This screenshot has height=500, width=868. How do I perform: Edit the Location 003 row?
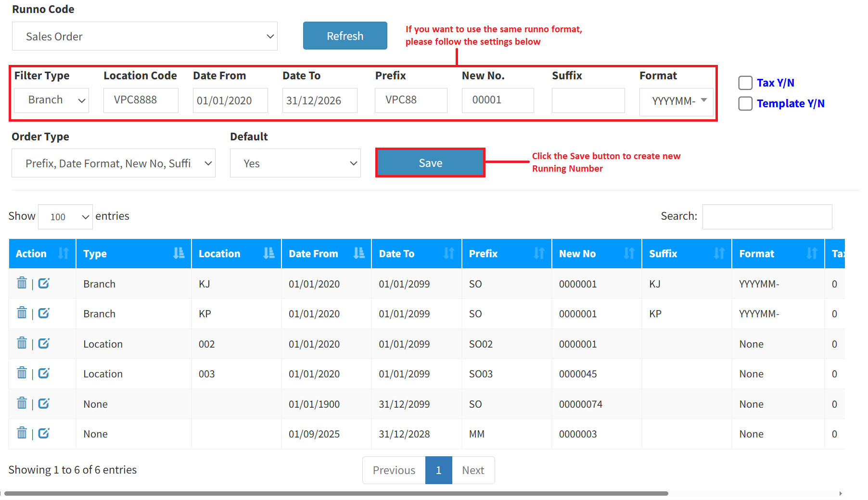click(44, 374)
